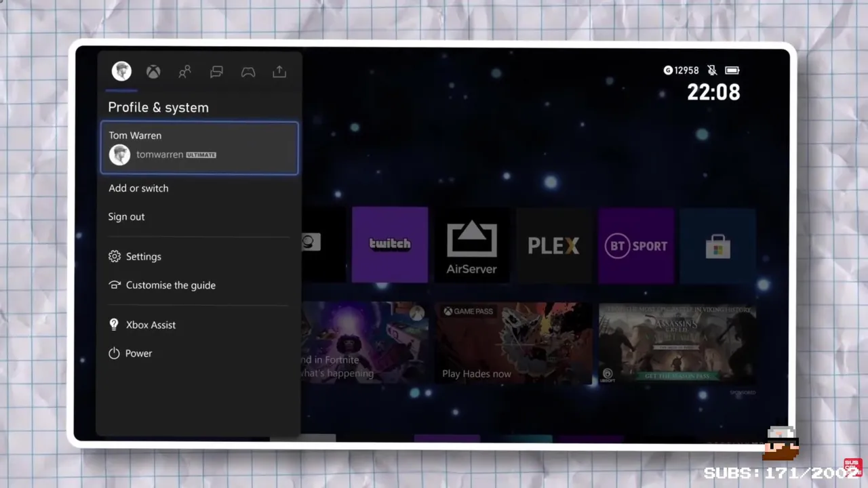The image size is (868, 488).
Task: Click the ULTIMATE badge beside tomwarren
Action: [x=201, y=155]
